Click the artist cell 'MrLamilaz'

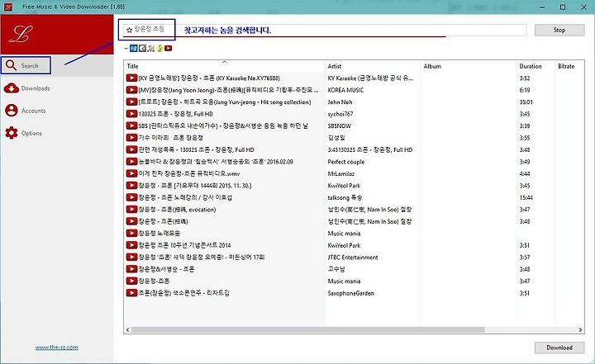tap(340, 173)
